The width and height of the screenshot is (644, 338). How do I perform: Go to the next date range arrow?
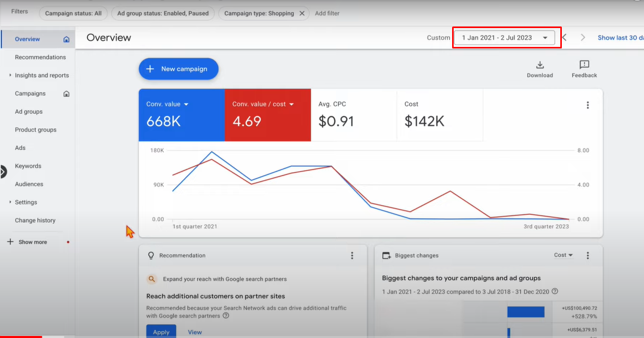pos(583,37)
